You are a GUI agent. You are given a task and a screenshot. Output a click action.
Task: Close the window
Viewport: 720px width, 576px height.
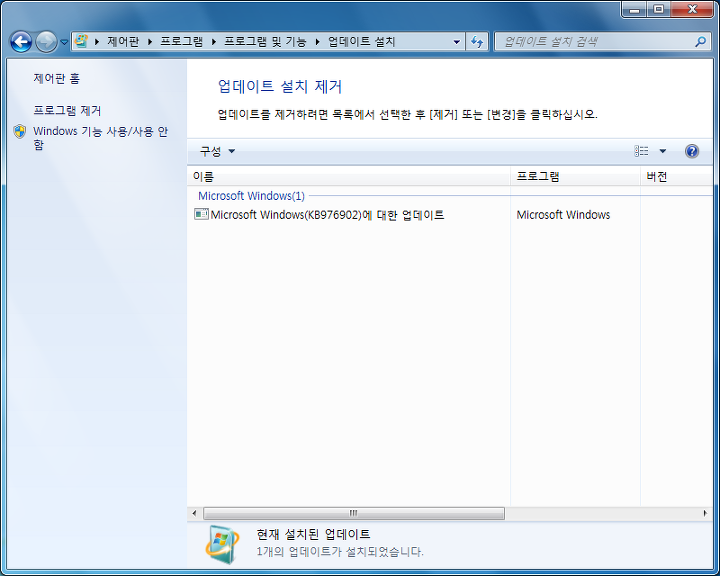(x=692, y=9)
